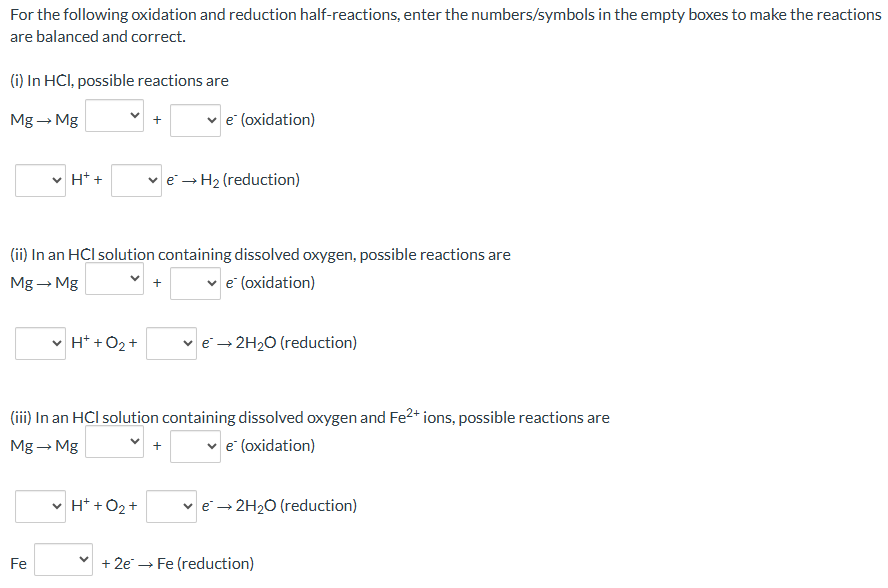Open the electron dropdown before e⁻ → 2H₂O in part (ii)
This screenshot has height=588, width=888.
click(x=171, y=342)
